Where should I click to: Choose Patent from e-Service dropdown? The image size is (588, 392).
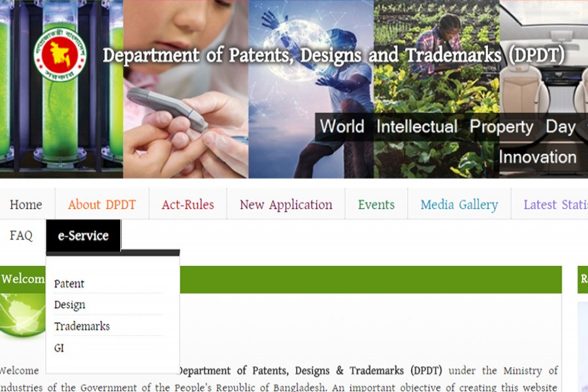pyautogui.click(x=69, y=284)
